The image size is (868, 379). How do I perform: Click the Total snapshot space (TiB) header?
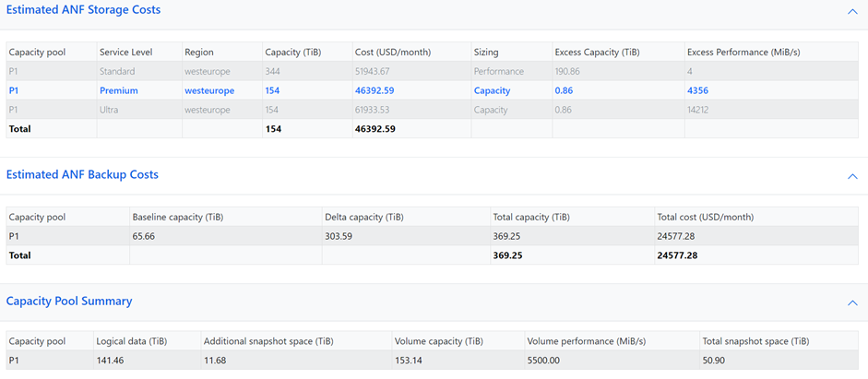pyautogui.click(x=755, y=341)
